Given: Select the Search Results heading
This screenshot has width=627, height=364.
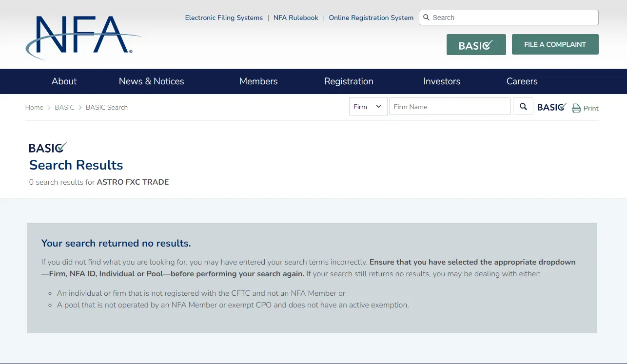Looking at the screenshot, I should tap(76, 165).
